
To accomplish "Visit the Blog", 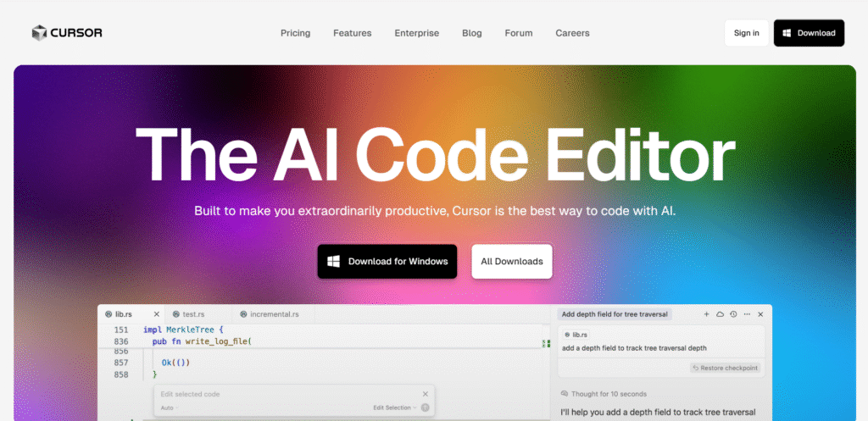I will 471,33.
